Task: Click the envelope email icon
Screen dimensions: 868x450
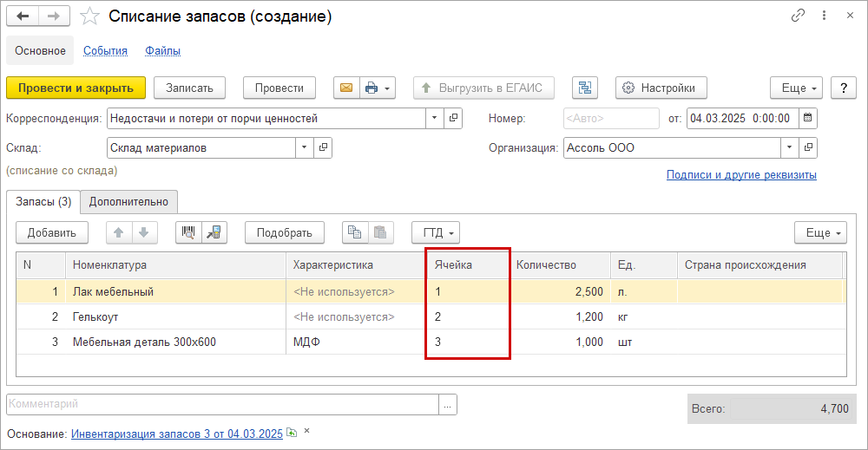Action: [346, 88]
